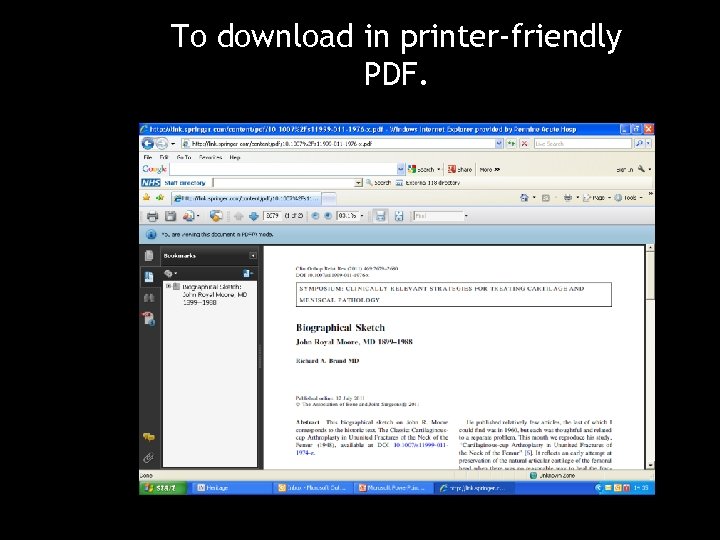The width and height of the screenshot is (720, 540).
Task: Switch to the Inbox Microsoft Outlook taskbar item
Action: 313,488
